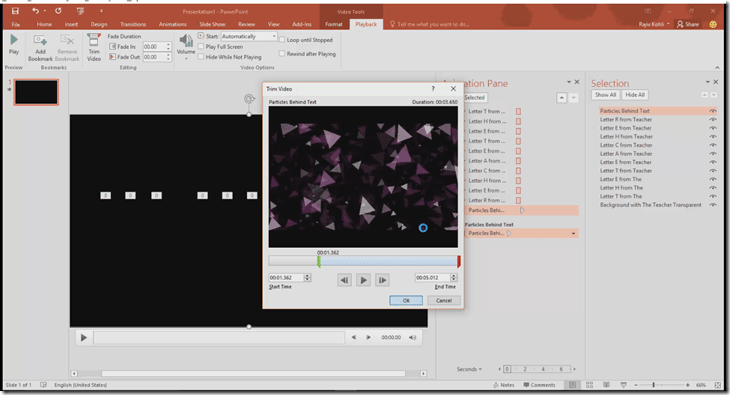Click the Share button

[x=688, y=24]
